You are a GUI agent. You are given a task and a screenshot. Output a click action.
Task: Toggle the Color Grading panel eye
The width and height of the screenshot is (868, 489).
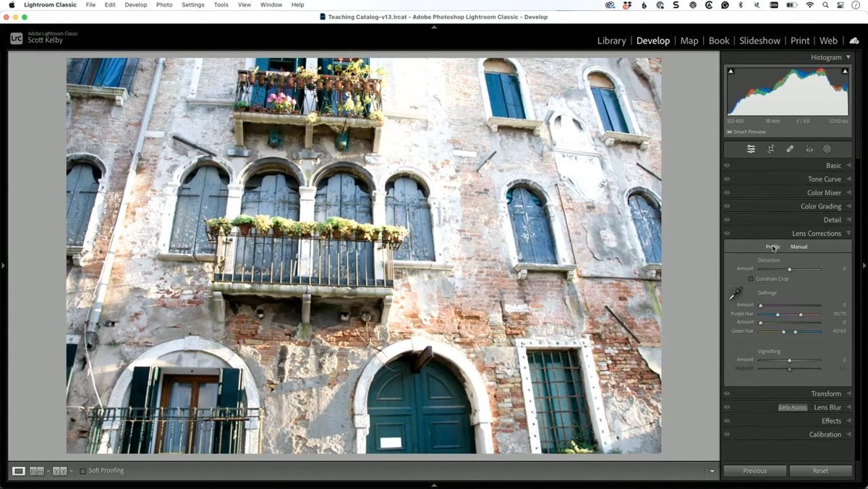(727, 206)
